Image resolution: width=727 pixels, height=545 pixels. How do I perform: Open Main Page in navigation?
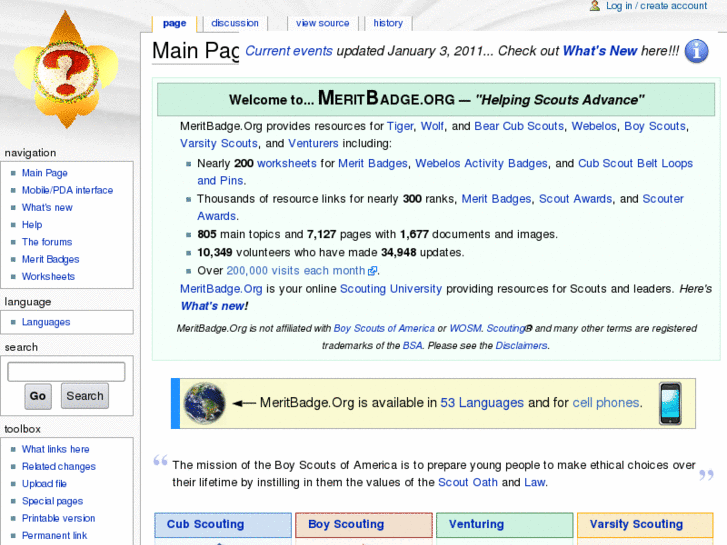tap(45, 173)
